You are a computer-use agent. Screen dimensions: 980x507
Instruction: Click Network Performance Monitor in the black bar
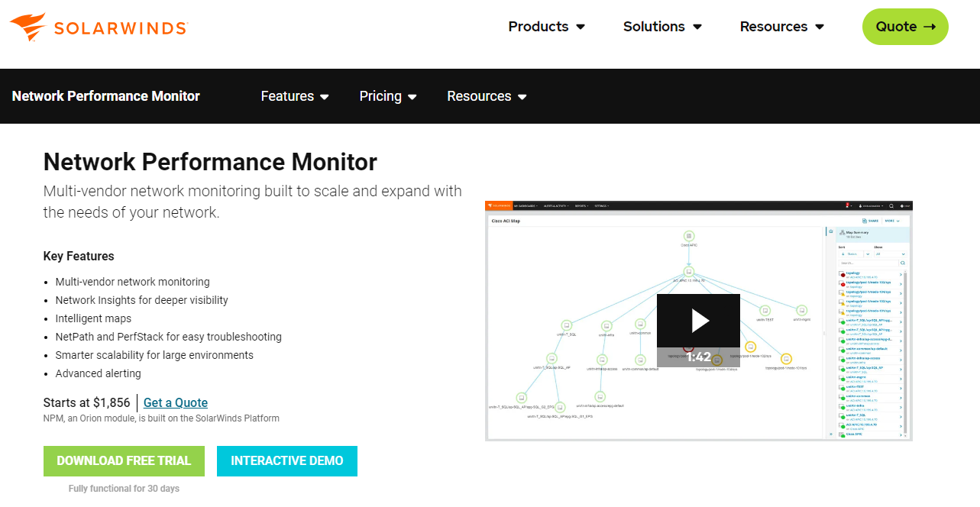[106, 96]
